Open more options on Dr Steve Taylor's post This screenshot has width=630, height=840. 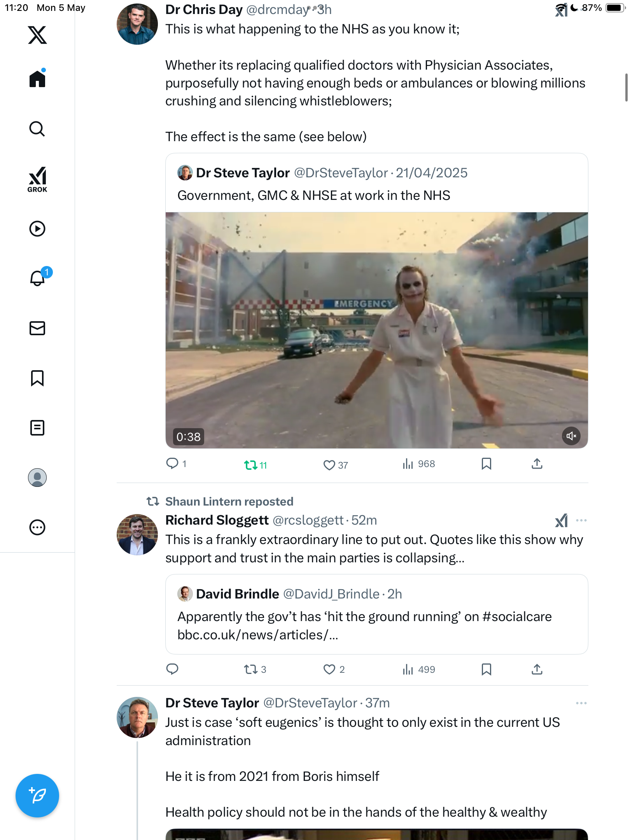581,703
